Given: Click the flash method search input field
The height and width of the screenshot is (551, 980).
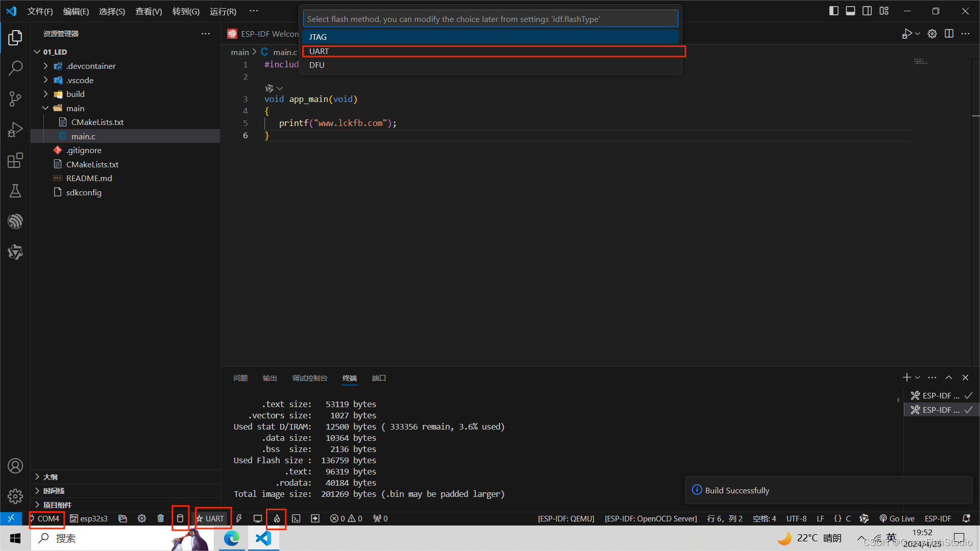Looking at the screenshot, I should 490,19.
